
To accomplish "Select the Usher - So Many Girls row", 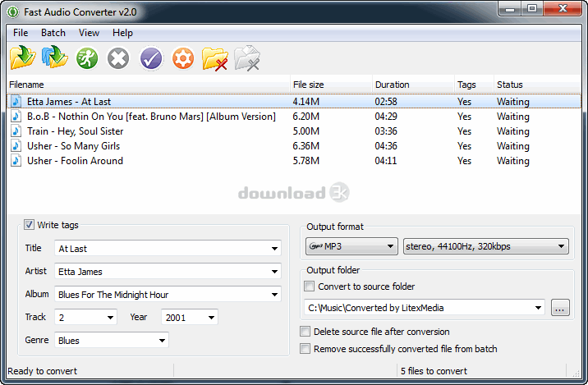I will point(294,146).
